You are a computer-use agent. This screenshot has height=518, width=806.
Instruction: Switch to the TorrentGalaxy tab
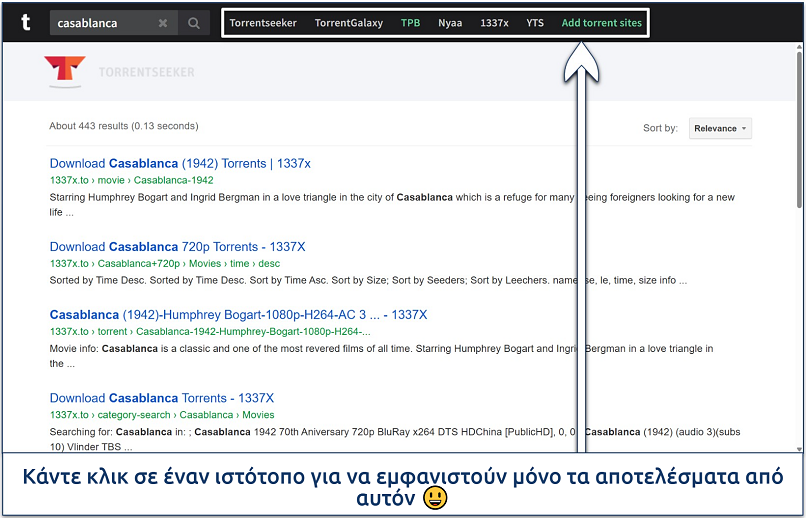coord(348,23)
